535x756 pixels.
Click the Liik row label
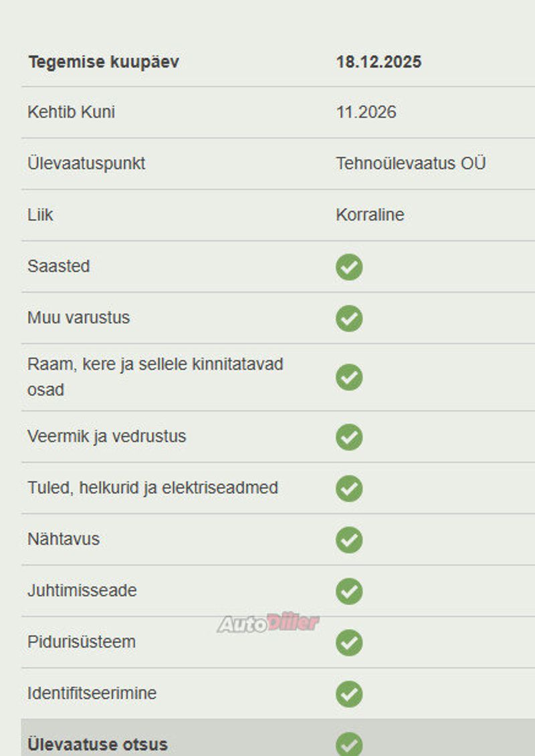pyautogui.click(x=40, y=215)
